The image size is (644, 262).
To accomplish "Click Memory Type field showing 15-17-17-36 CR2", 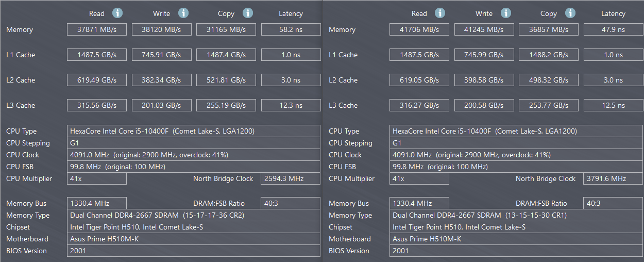I will pos(194,215).
